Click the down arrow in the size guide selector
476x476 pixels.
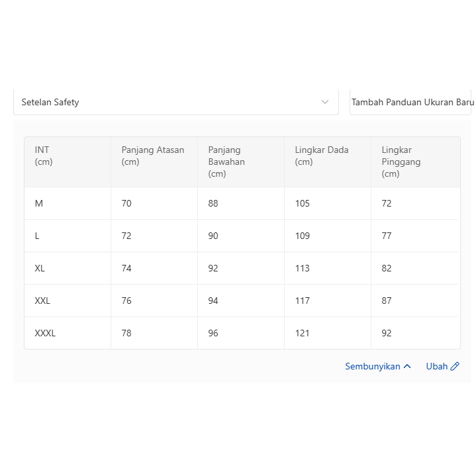click(325, 102)
